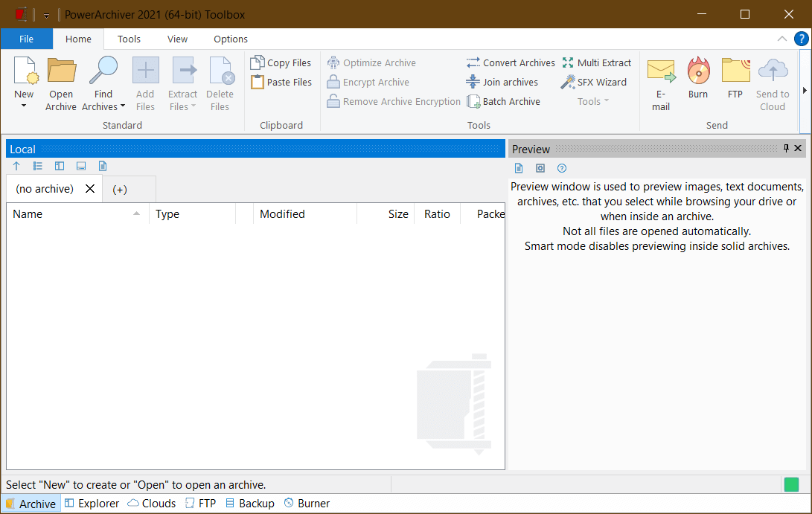The height and width of the screenshot is (514, 812).
Task: Switch to the Options ribbon tab
Action: [231, 39]
